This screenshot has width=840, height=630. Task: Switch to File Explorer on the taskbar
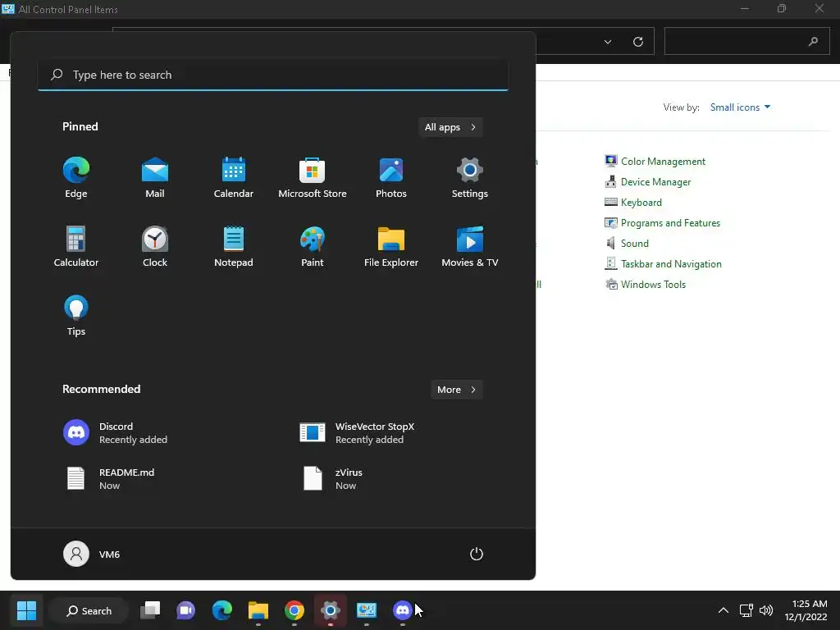coord(258,610)
